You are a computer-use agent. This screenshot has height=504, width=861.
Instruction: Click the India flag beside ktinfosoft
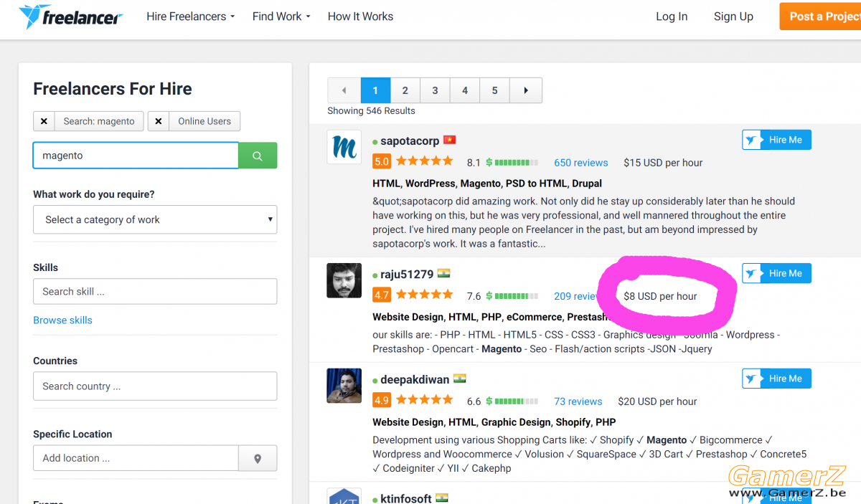pos(443,498)
